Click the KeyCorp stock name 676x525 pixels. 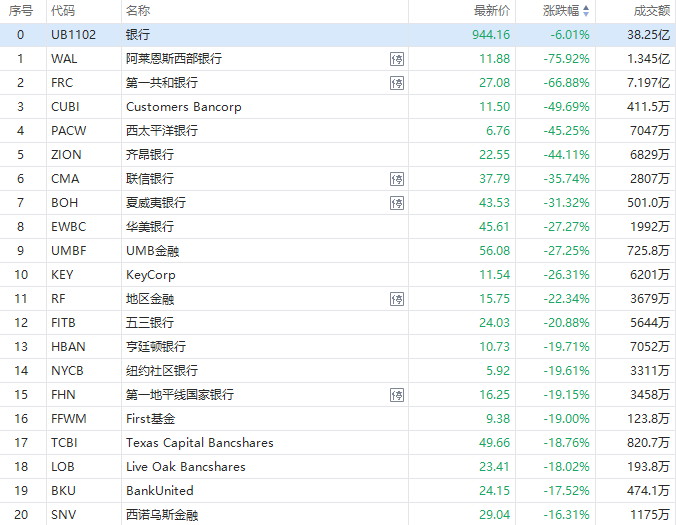click(x=150, y=275)
